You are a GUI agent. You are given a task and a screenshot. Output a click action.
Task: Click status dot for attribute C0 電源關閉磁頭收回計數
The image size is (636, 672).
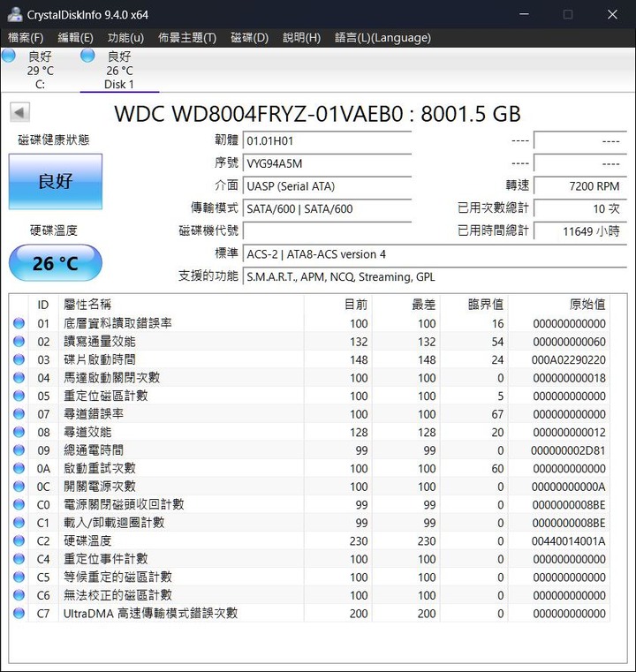pyautogui.click(x=19, y=504)
